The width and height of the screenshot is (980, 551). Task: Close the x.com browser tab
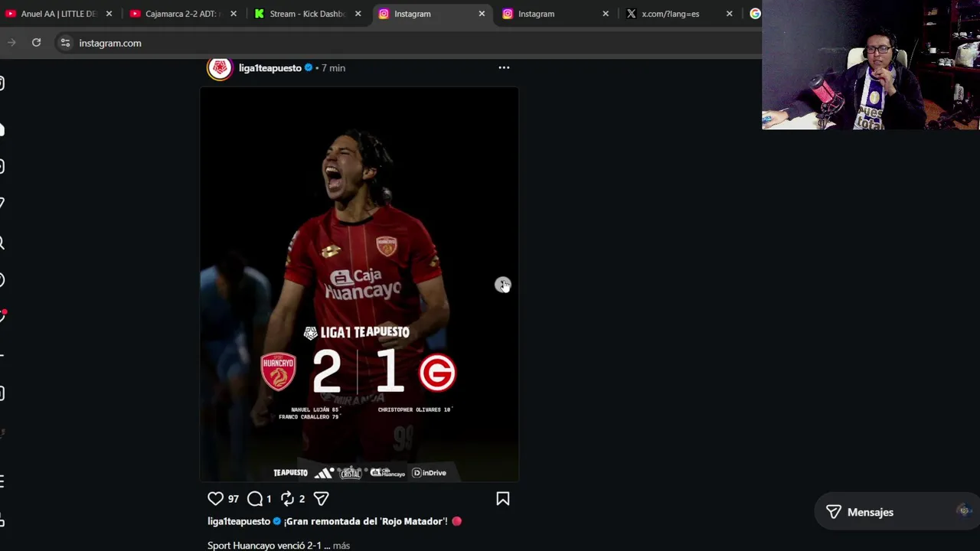click(x=729, y=14)
